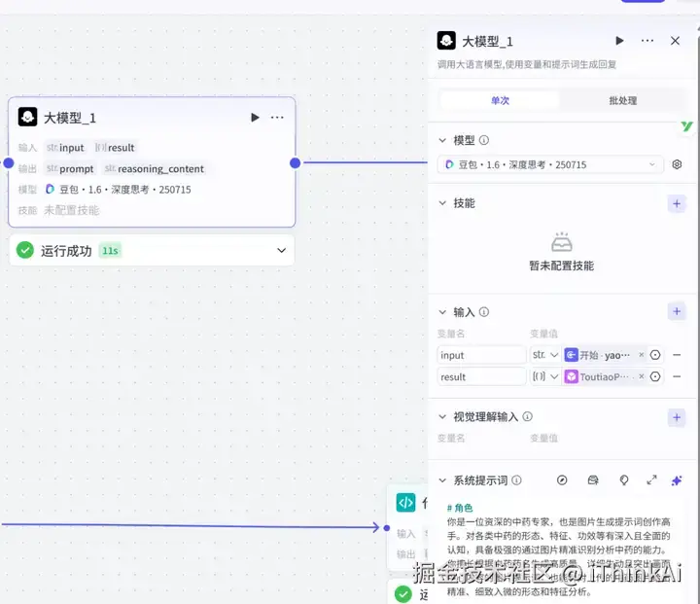Click the compass icon in 系统提示词 toolbar
The image size is (700, 604).
(x=562, y=480)
